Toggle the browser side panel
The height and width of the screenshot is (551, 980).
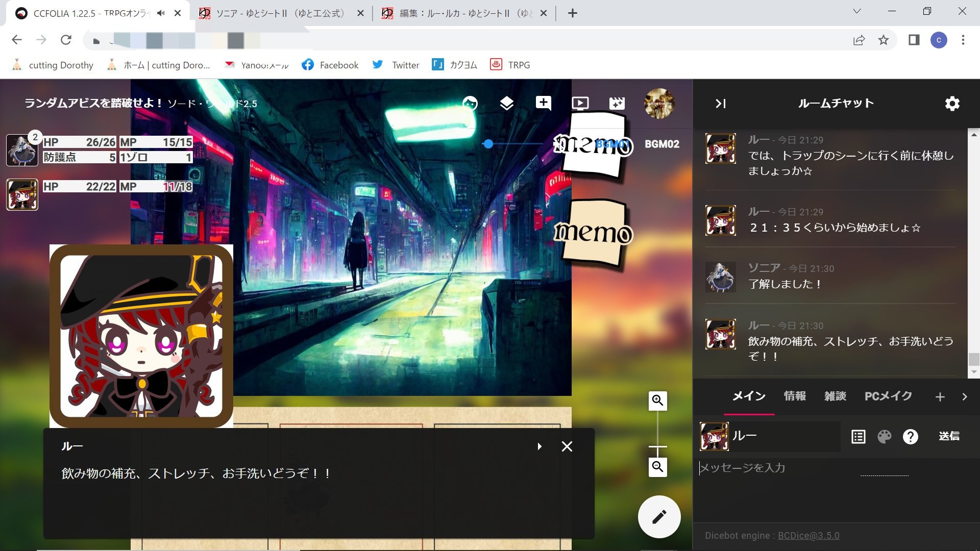coord(914,40)
